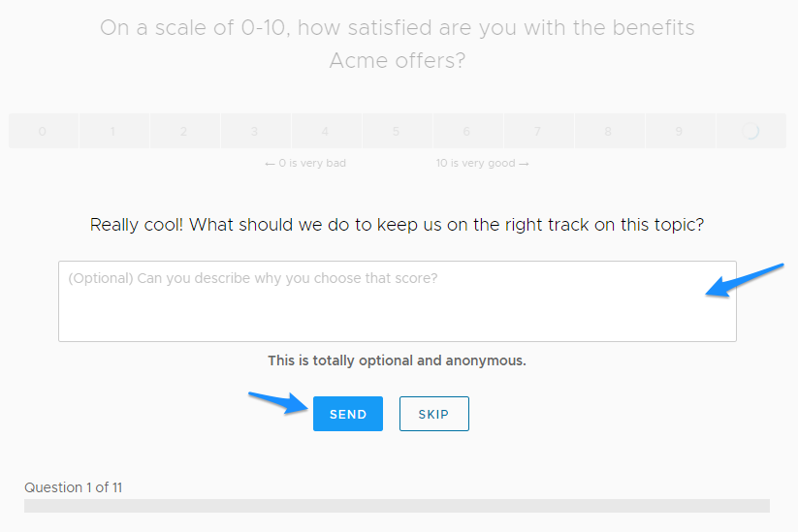Select rating 7 on the scale
The width and height of the screenshot is (798, 532).
click(538, 131)
